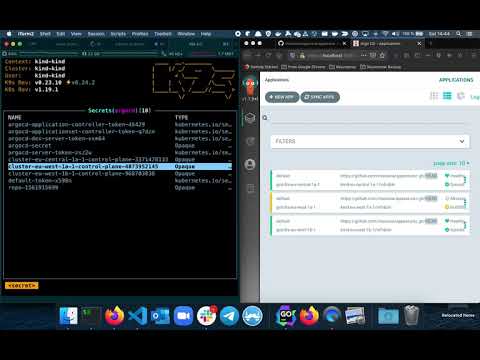The width and height of the screenshot is (480, 360).
Task: Click the Missing health icon of second application
Action: 447,198
